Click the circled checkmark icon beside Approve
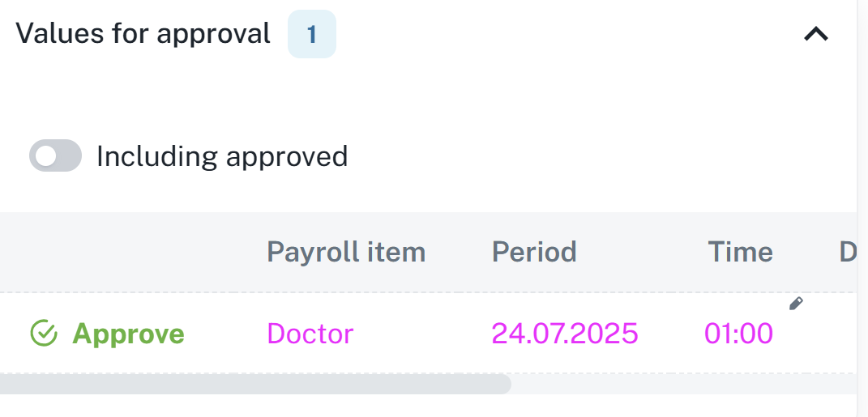This screenshot has width=868, height=417. tap(44, 333)
